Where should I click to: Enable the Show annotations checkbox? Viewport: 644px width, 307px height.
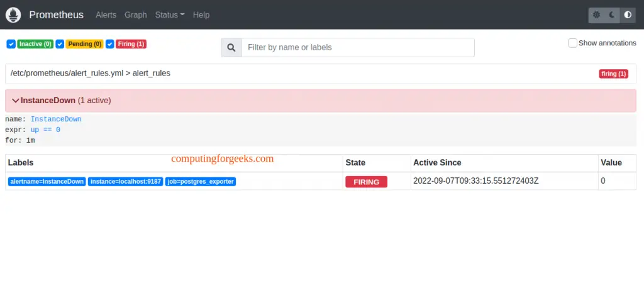click(572, 43)
